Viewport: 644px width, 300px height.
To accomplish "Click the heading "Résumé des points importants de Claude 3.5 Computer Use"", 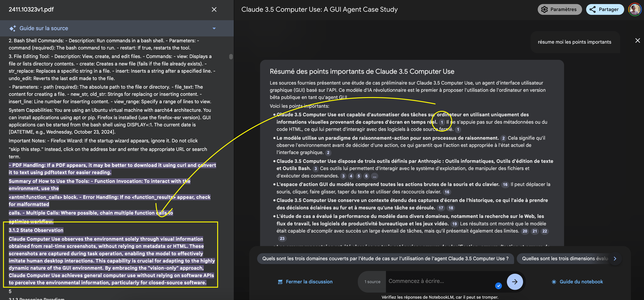I will click(x=362, y=72).
